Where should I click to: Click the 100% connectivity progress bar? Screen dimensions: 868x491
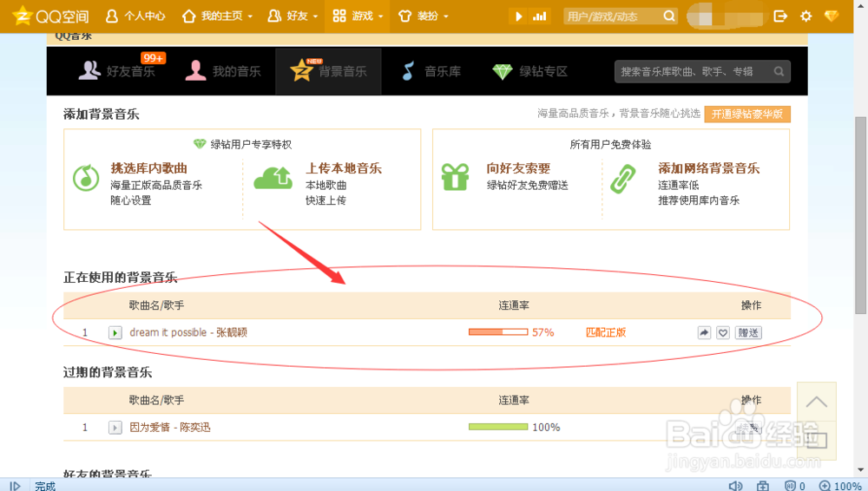pyautogui.click(x=498, y=427)
